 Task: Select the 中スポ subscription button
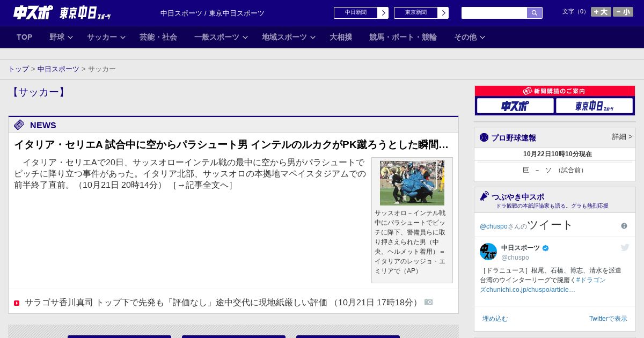click(515, 106)
